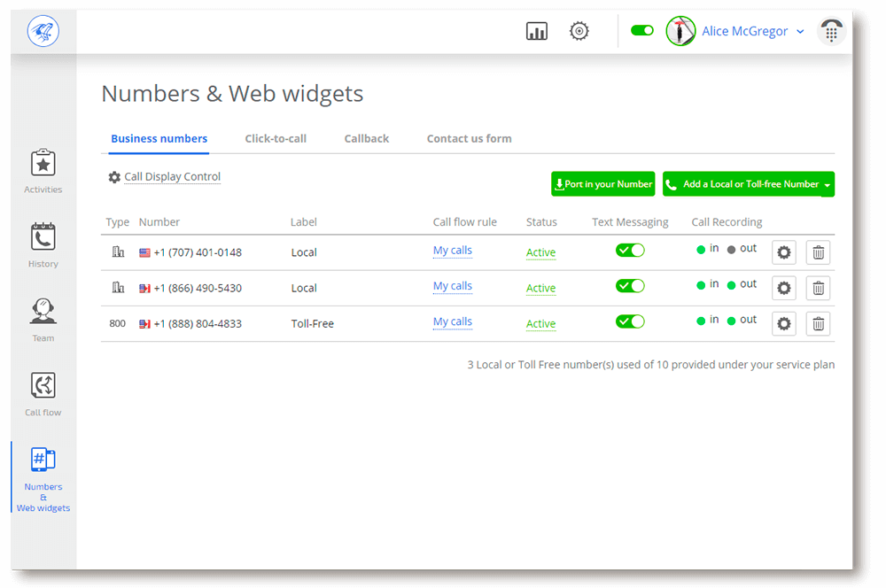Toggle text messaging for +1 (707) 401-0148
The height and width of the screenshot is (588, 886).
630,251
